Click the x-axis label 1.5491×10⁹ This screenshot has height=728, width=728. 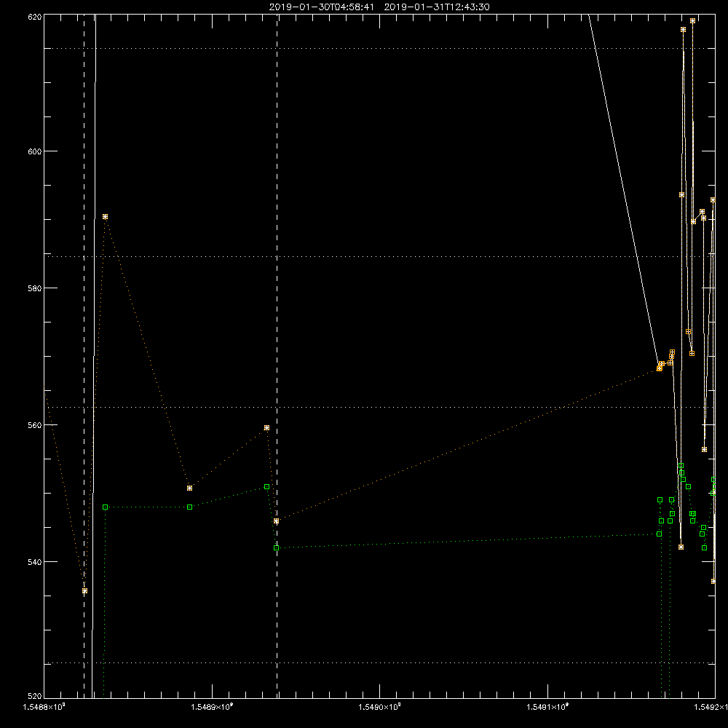click(x=547, y=707)
